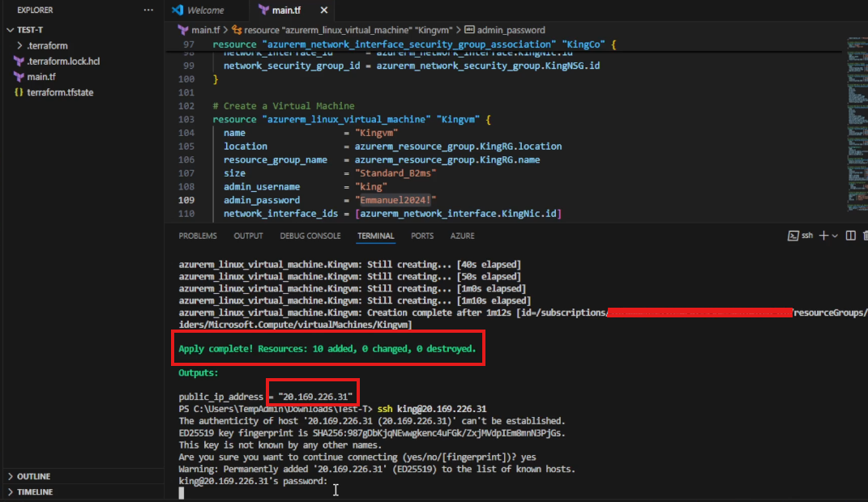Image resolution: width=868 pixels, height=502 pixels.
Task: Click the editor minimap
Action: (x=857, y=124)
